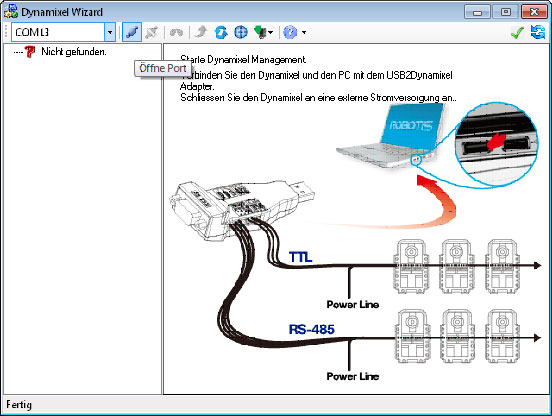Click the blue circular-arrows refresh icon
Image resolution: width=552 pixels, height=416 pixels.
221,32
